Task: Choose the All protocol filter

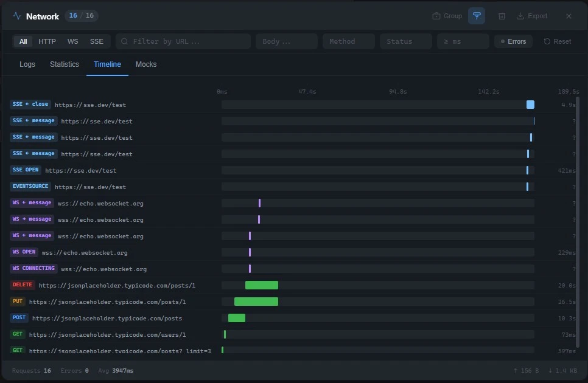Action: coord(23,41)
